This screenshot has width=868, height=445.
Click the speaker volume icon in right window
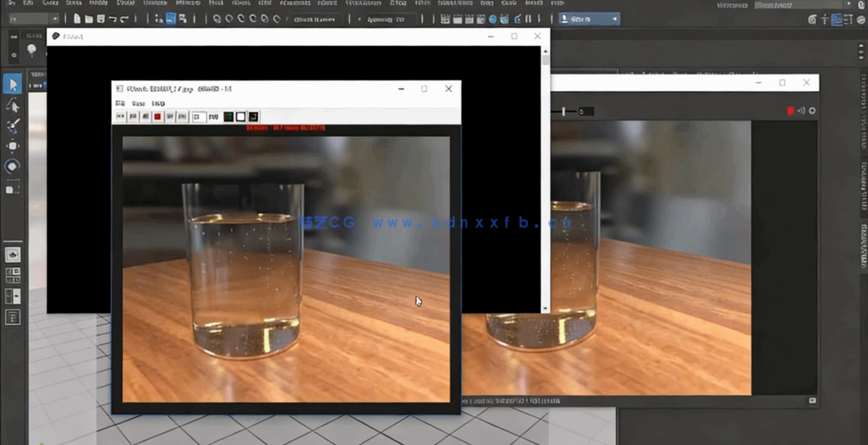[800, 111]
